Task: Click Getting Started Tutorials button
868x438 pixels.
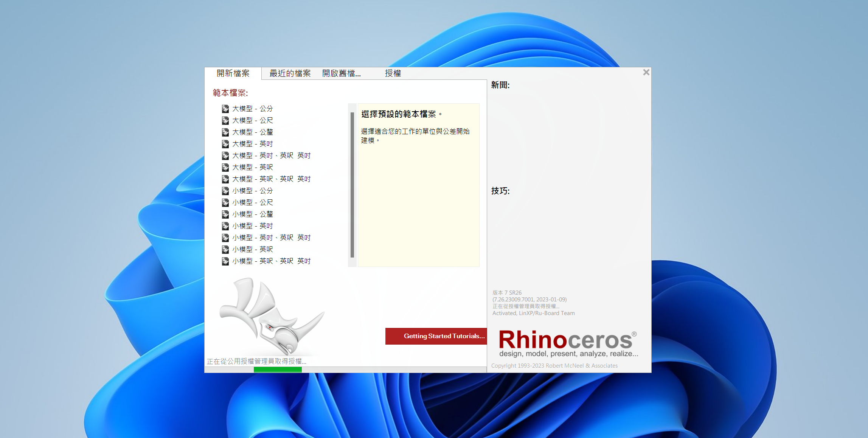Action: click(435, 336)
